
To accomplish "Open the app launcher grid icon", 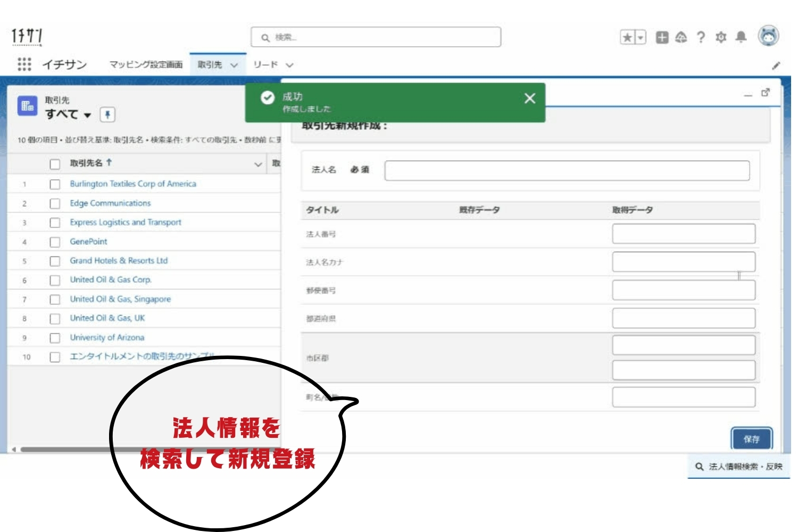I will pyautogui.click(x=24, y=64).
